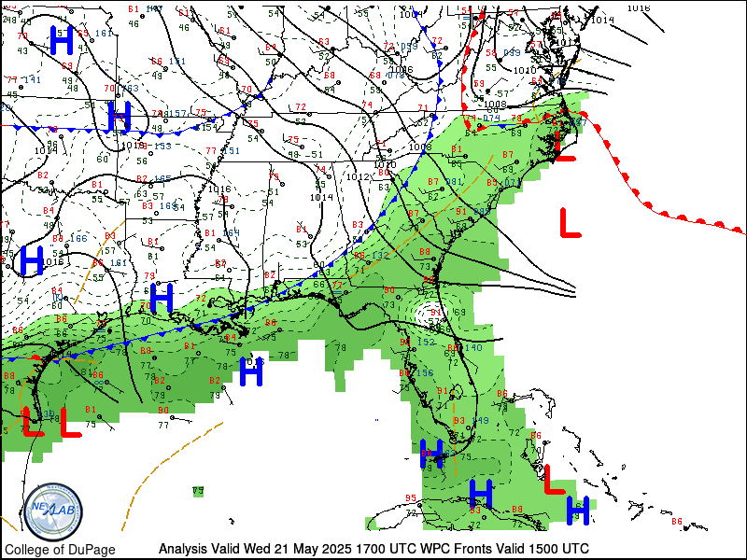
Task: Click the red 95 temperature near Cuba
Action: [411, 498]
